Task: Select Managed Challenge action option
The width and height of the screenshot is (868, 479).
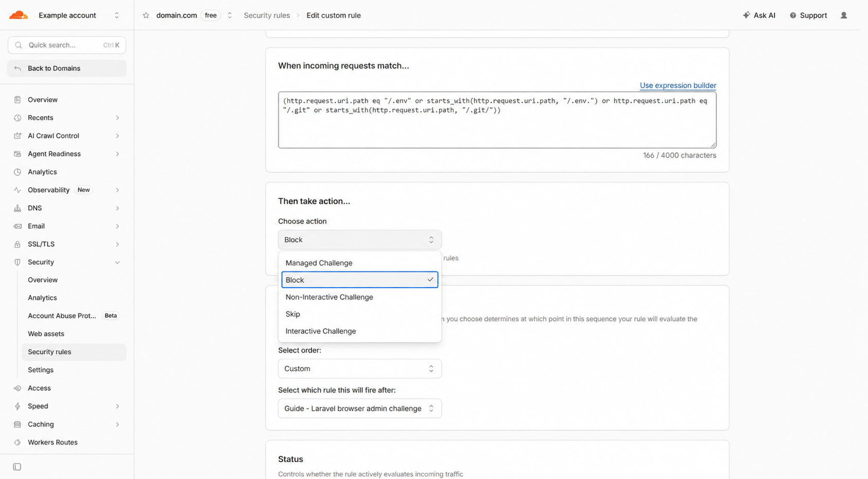Action: coord(359,263)
